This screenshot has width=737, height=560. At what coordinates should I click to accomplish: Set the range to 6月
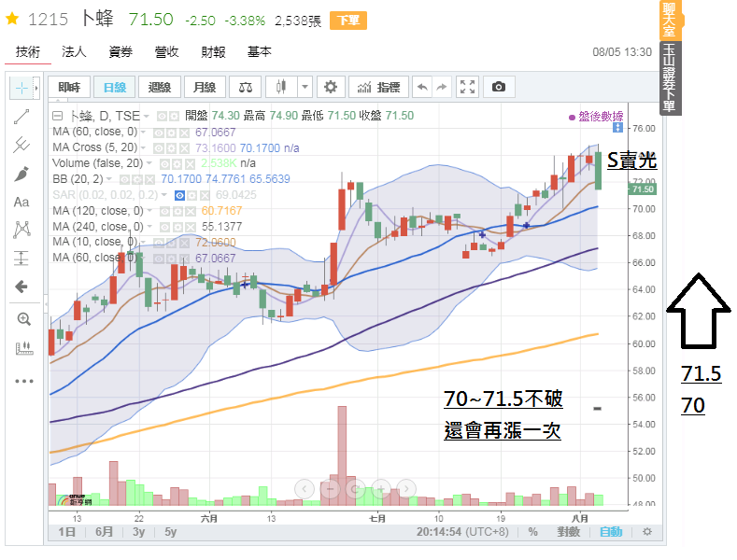(x=104, y=532)
